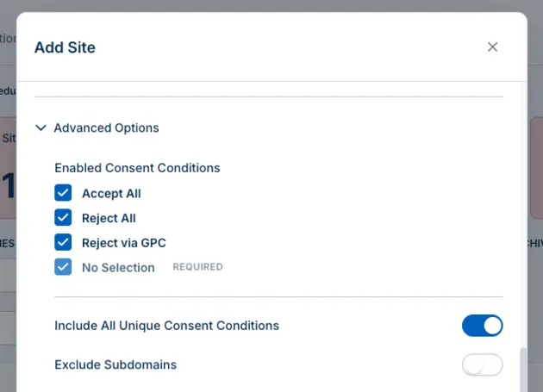
Task: Click the Add Site dialog title
Action: (x=65, y=47)
